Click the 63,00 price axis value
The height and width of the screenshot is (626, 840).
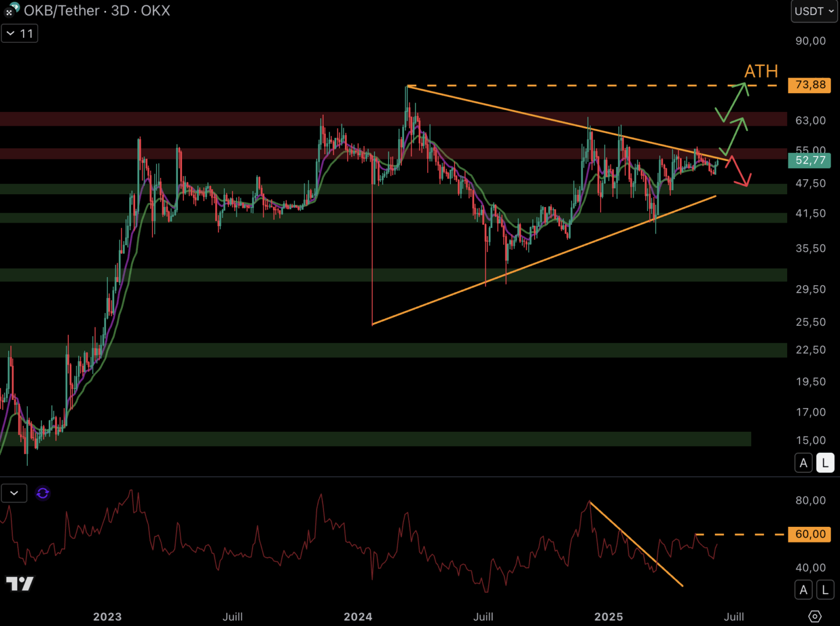[x=810, y=121]
